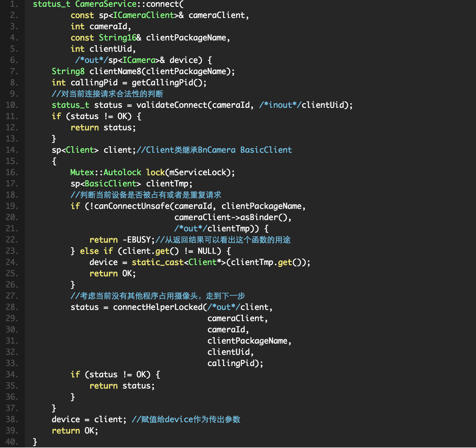Viewport: 476px width, 448px height.
Task: Select line number 40 in the gutter
Action: pos(12,442)
